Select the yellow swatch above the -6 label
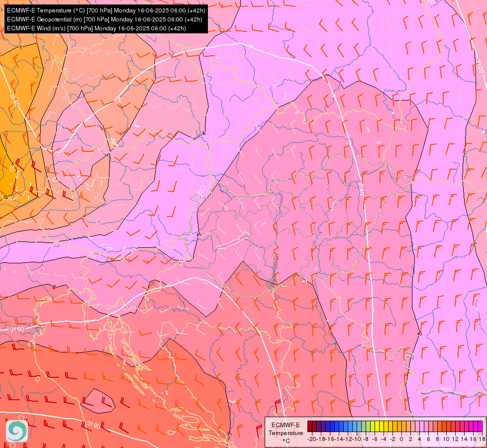This screenshot has height=448, width=487. (x=377, y=426)
